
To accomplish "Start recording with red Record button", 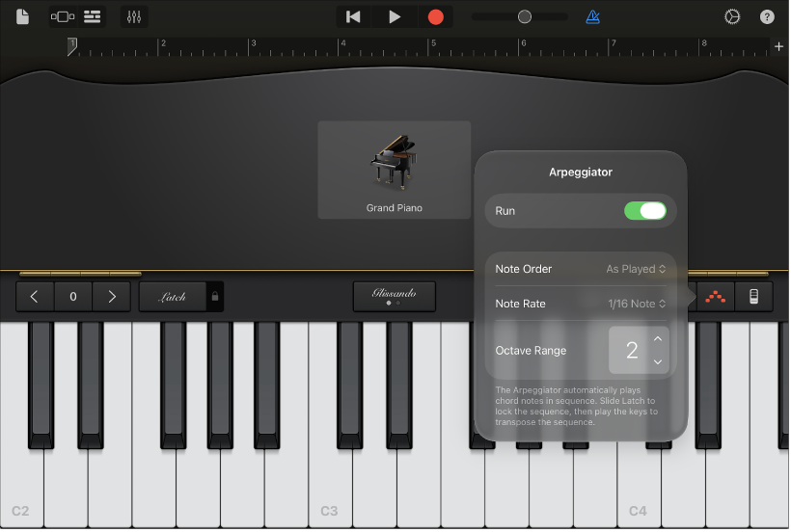I will point(436,17).
